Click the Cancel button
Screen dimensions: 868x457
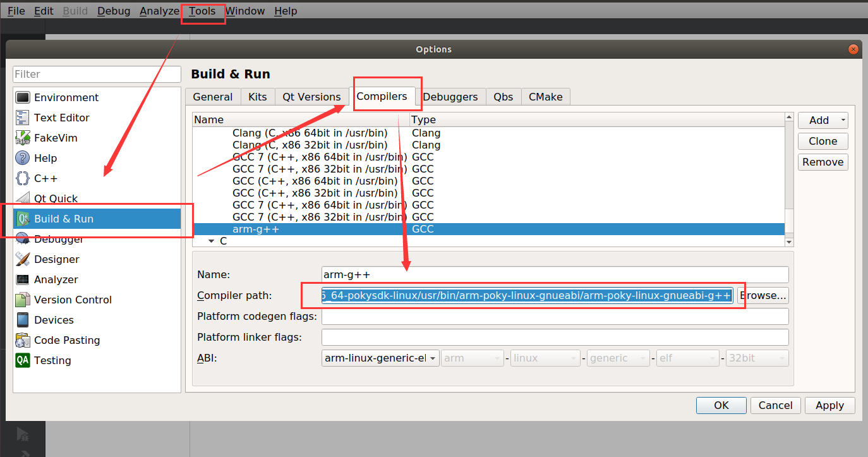point(776,405)
